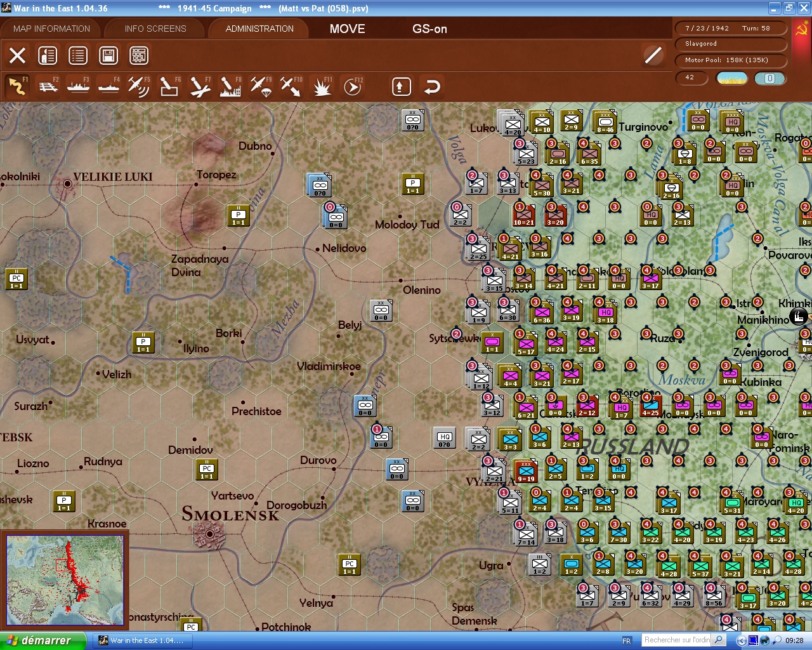Choose Naval Transport mode (F3)
Viewport: 812px width, 650px height.
[78, 86]
